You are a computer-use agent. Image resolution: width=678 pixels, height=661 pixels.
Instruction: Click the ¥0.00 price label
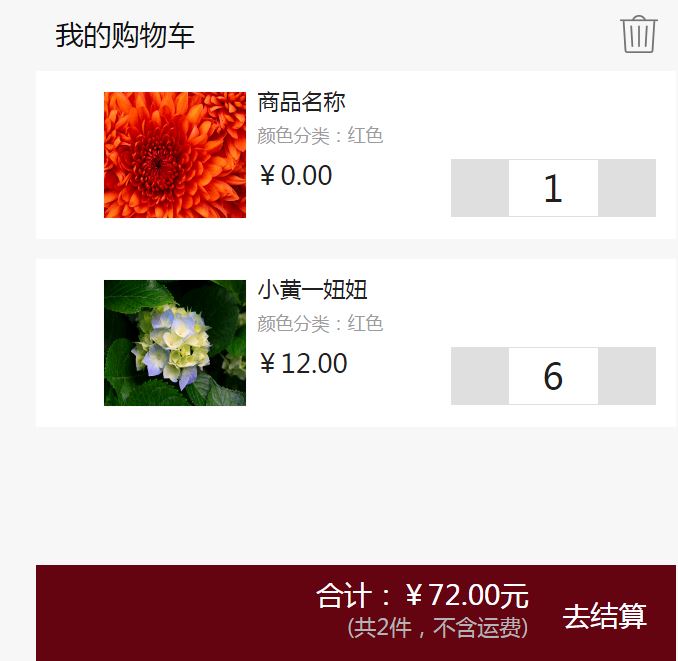(x=296, y=176)
